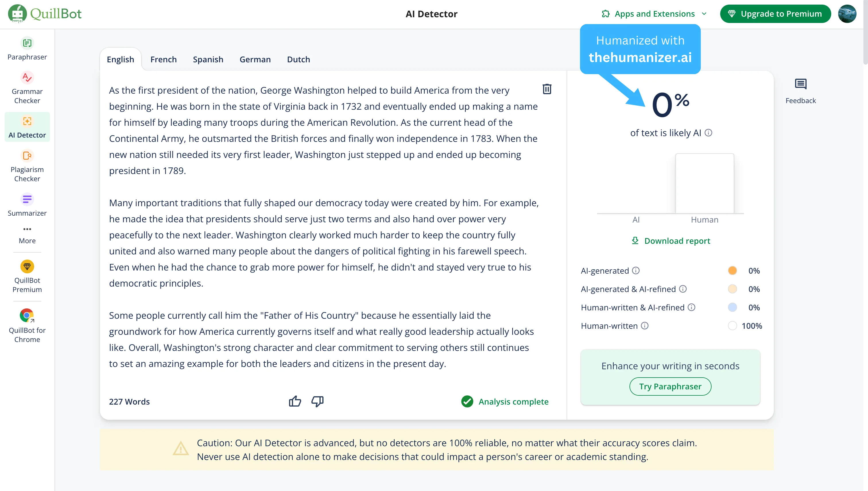Viewport: 868px width, 491px height.
Task: Open the Feedback panel
Action: point(800,91)
